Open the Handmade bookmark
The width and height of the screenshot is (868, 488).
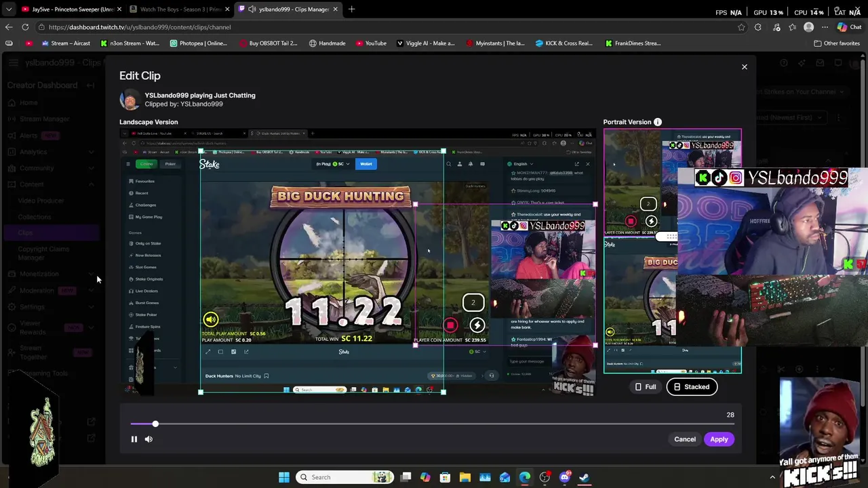coord(327,43)
